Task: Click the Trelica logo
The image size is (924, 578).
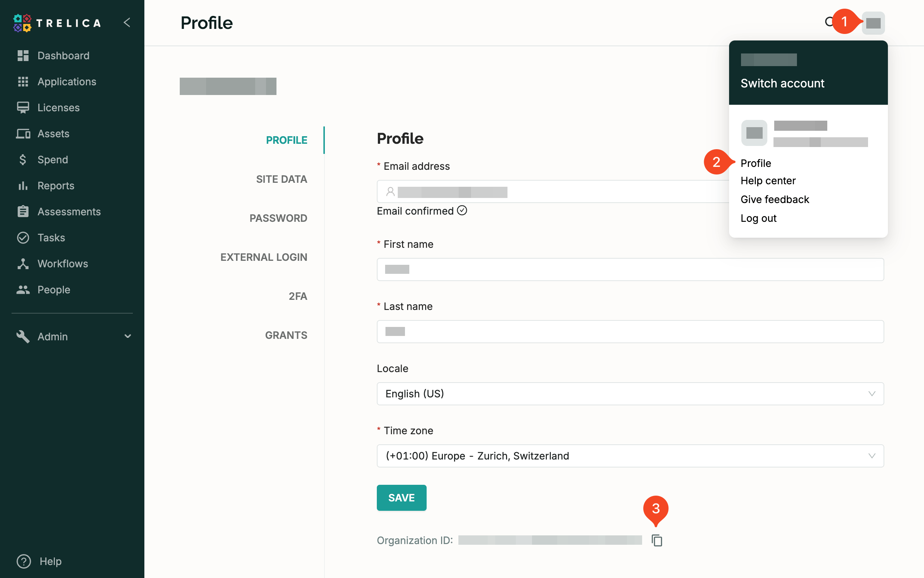Action: pyautogui.click(x=57, y=23)
